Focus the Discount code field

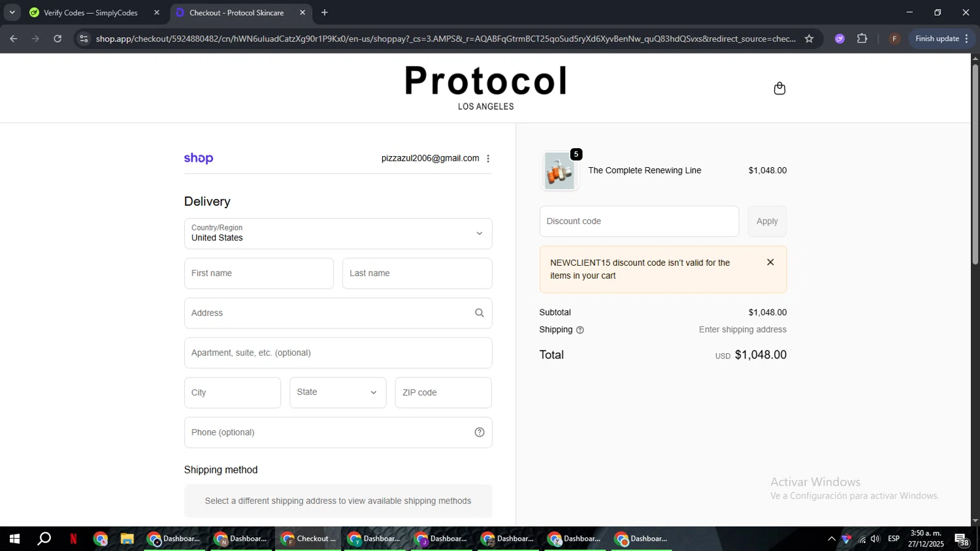pyautogui.click(x=639, y=221)
